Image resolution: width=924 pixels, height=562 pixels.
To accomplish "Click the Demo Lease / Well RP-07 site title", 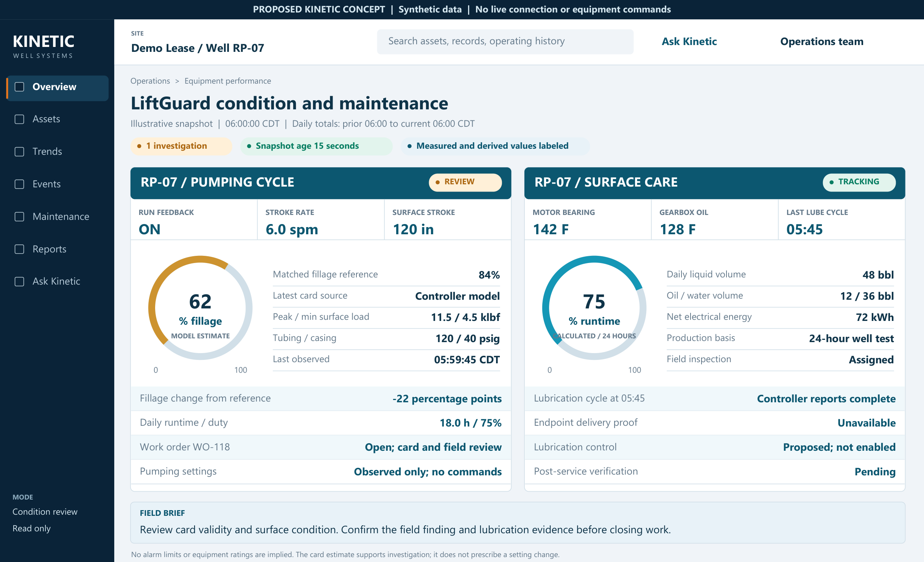I will (x=198, y=48).
